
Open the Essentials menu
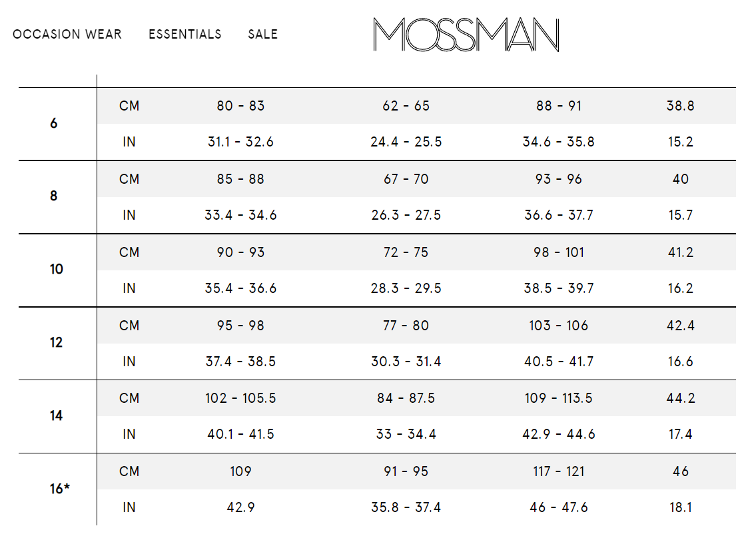tap(185, 34)
